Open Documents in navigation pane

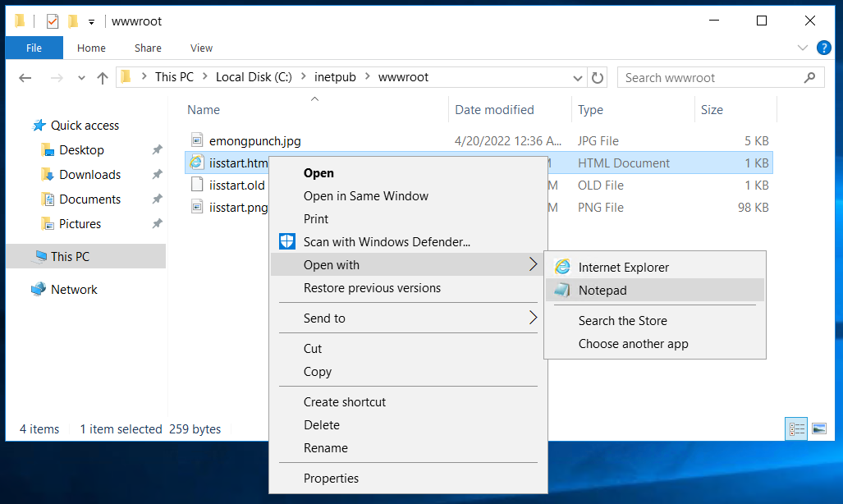tap(89, 199)
